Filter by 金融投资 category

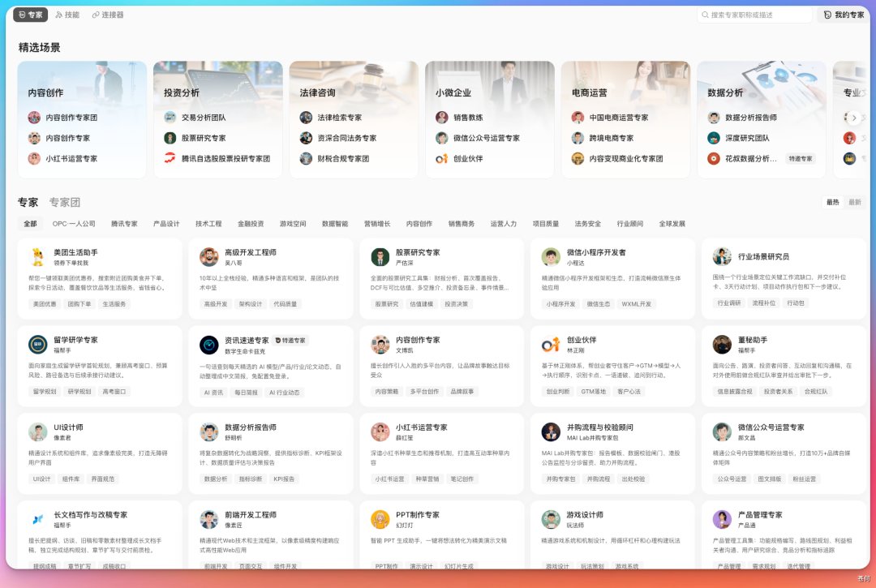click(251, 224)
